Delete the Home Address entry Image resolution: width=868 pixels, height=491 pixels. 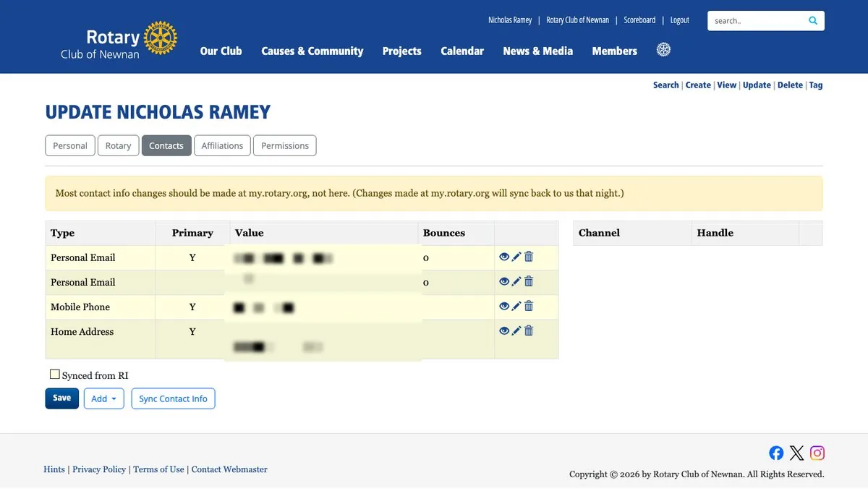(529, 330)
